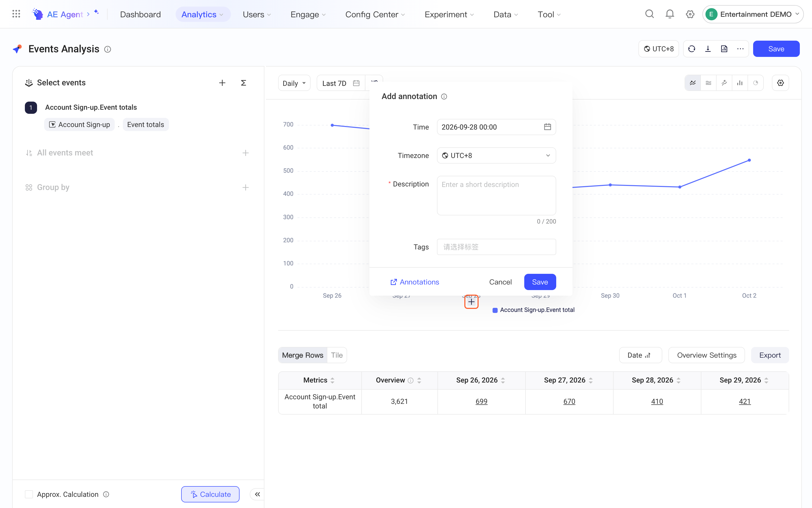Open the Config Center menu
Viewport: 812px width, 508px height.
[x=375, y=14]
